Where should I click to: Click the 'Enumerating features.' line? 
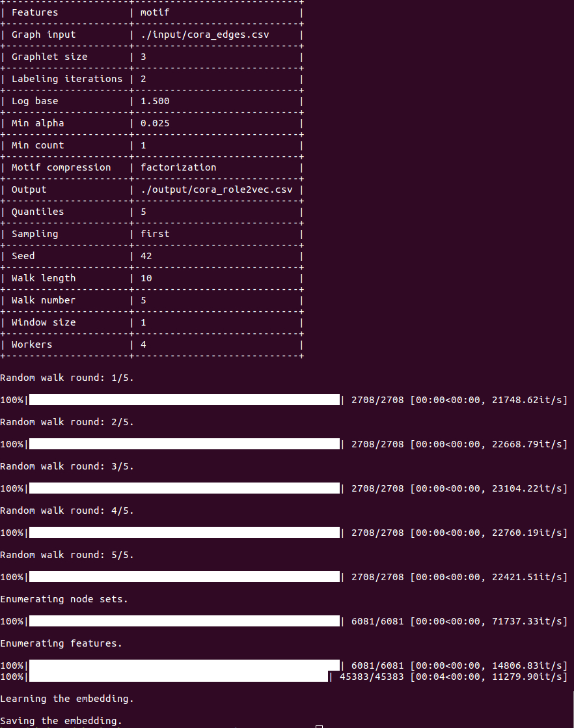(61, 644)
